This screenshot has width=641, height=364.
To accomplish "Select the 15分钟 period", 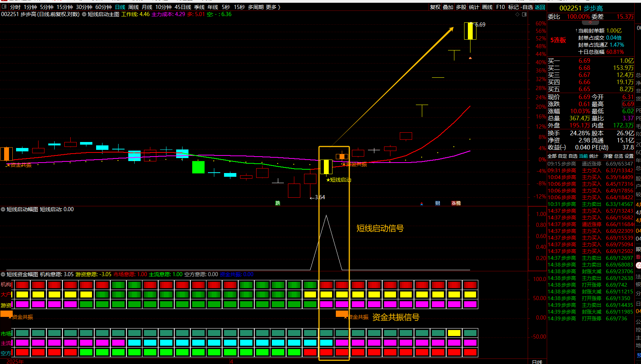I will 65,7.
